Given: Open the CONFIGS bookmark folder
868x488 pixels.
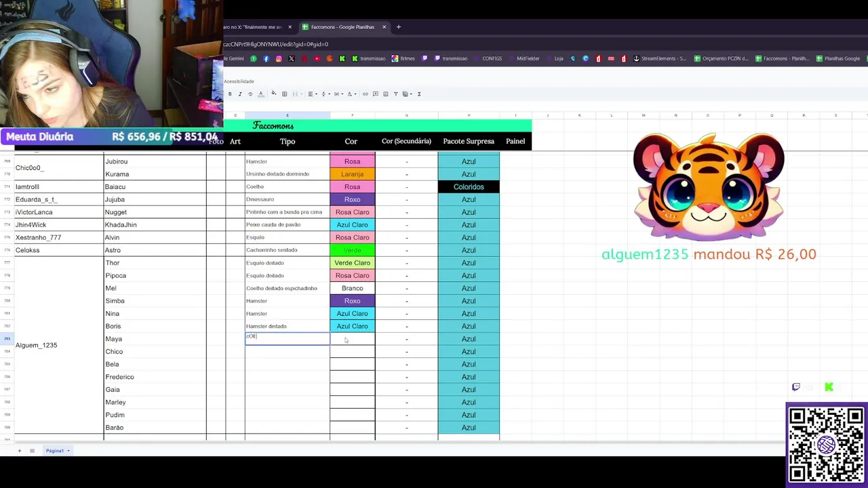Looking at the screenshot, I should pos(488,58).
